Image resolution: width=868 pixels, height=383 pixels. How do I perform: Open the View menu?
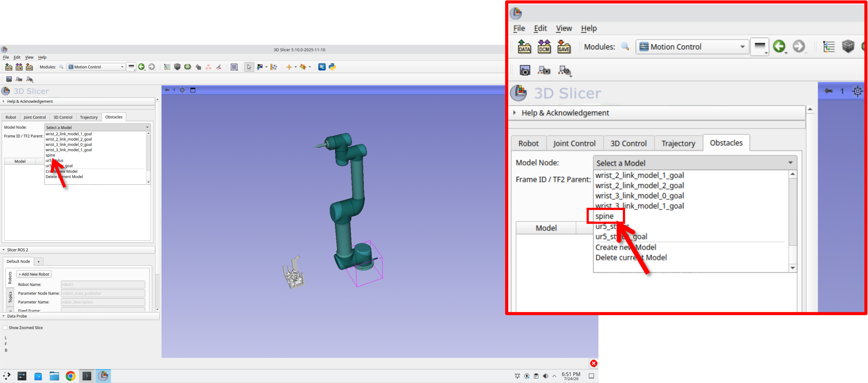[x=29, y=57]
